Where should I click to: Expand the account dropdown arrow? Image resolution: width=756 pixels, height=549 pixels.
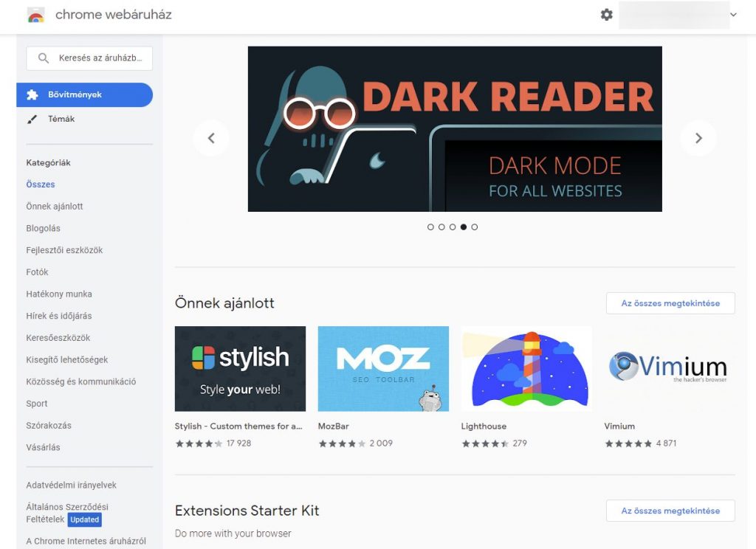point(733,15)
